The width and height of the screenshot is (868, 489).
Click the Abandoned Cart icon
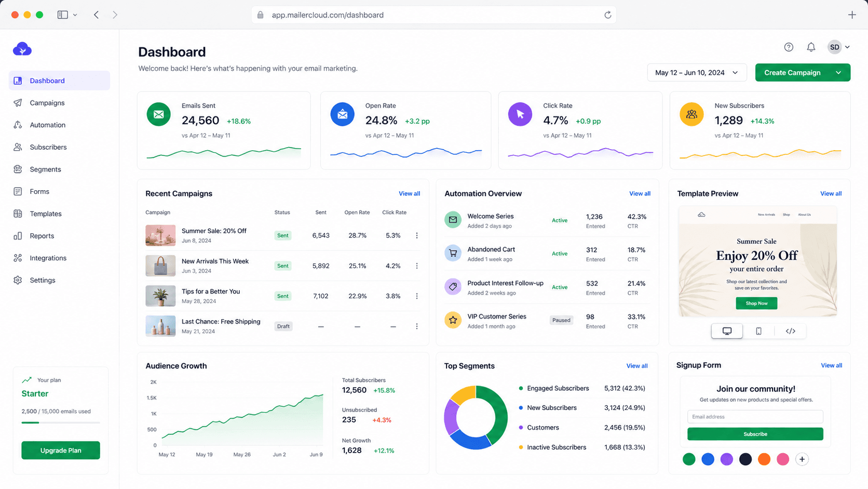[x=453, y=253]
